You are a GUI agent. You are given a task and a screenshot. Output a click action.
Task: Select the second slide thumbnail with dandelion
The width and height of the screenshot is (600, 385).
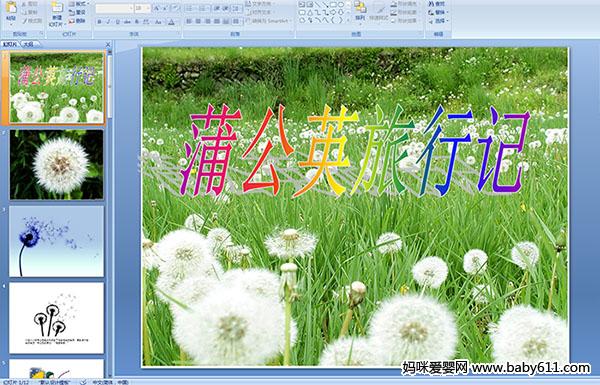tap(57, 165)
